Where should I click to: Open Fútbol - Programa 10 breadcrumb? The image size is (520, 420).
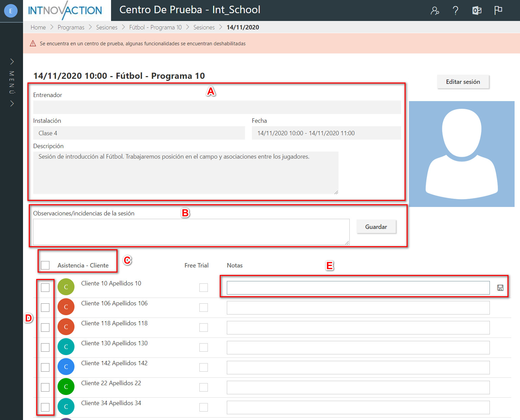[x=155, y=27]
